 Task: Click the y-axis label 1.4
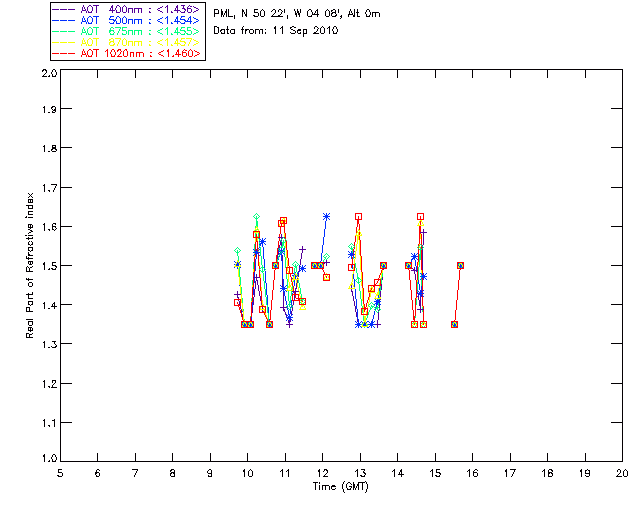(49, 305)
